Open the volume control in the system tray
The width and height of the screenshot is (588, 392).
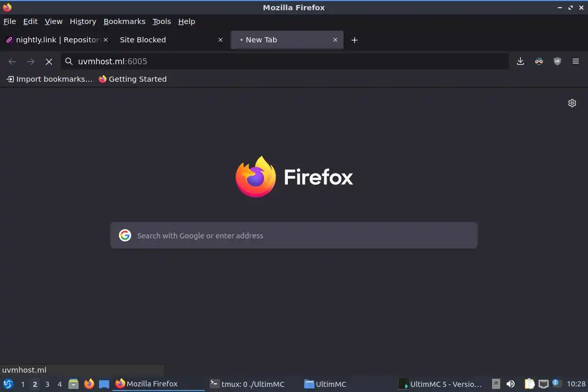(510, 384)
